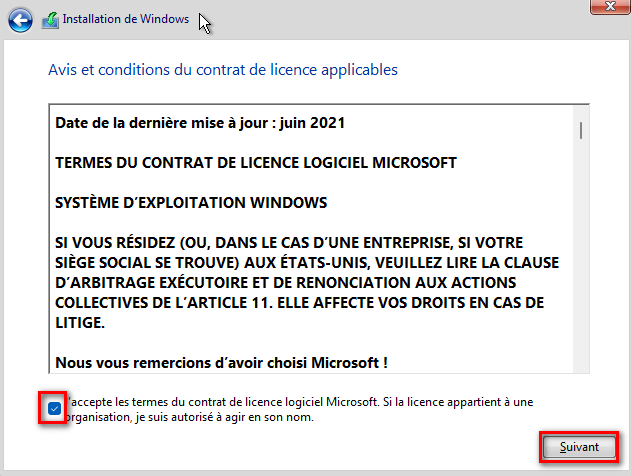Click the "Nous vous remercions" sentence
The width and height of the screenshot is (631, 476).
(221, 362)
